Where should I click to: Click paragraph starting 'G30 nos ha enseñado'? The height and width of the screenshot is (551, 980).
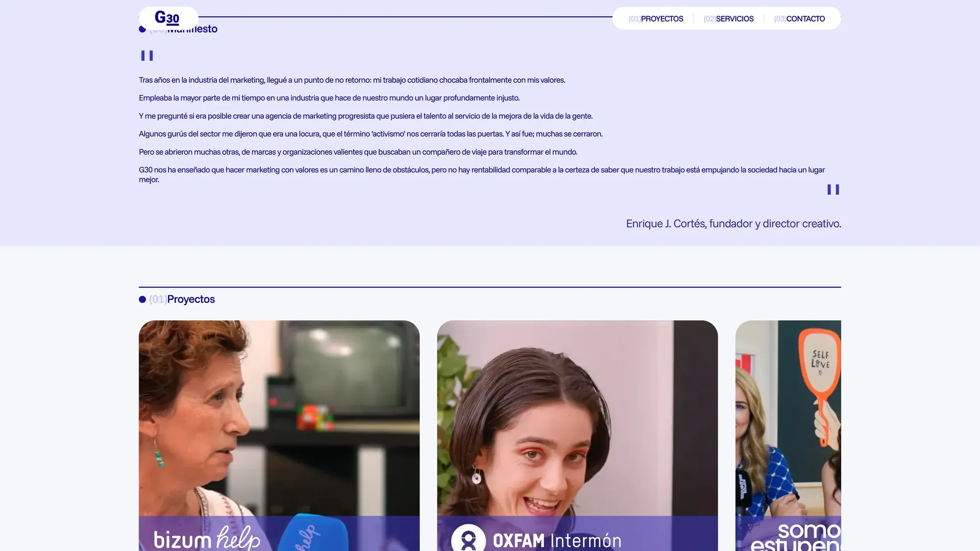click(x=482, y=174)
